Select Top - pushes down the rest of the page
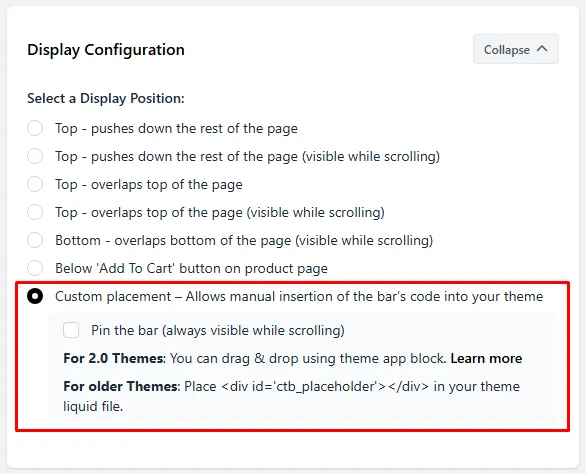The width and height of the screenshot is (586, 474). coord(35,128)
